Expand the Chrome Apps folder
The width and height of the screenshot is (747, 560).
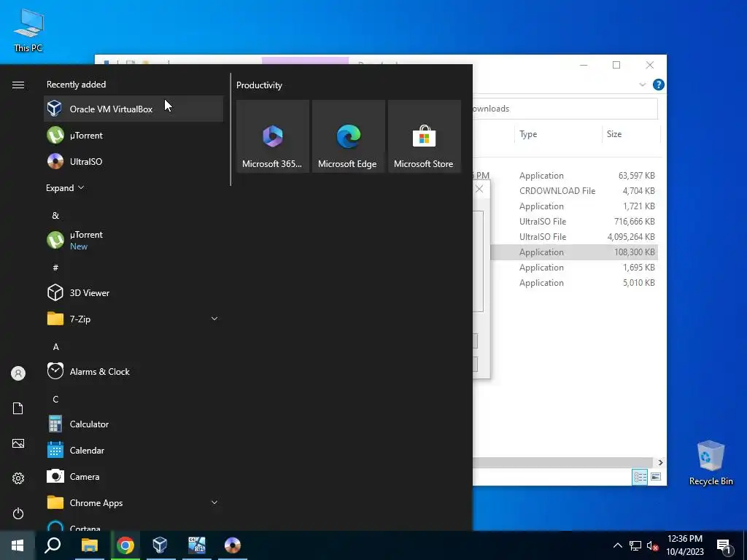point(133,502)
